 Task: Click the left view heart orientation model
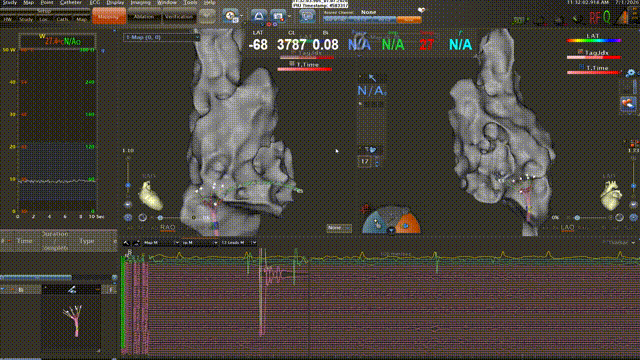[x=151, y=196]
